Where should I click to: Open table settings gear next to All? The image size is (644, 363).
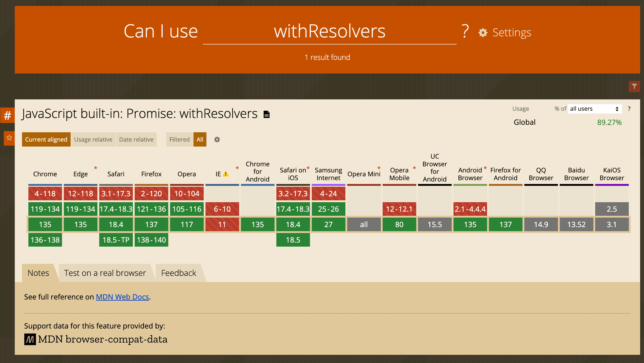point(217,139)
